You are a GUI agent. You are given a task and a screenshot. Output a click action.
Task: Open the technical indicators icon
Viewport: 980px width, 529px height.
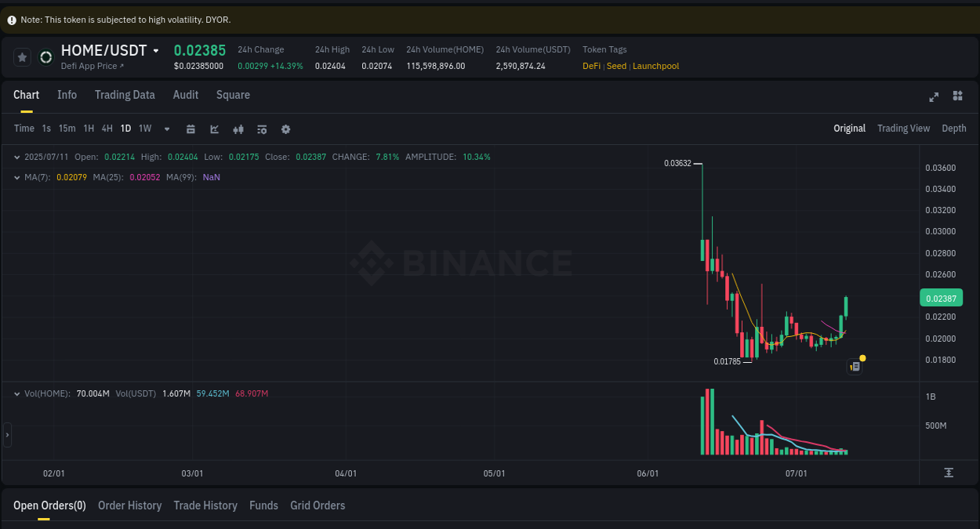[238, 129]
